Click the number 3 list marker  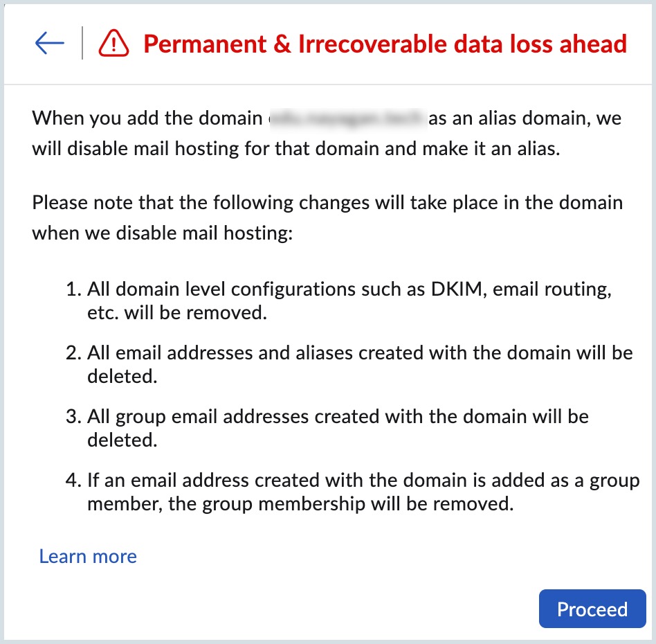pos(73,416)
